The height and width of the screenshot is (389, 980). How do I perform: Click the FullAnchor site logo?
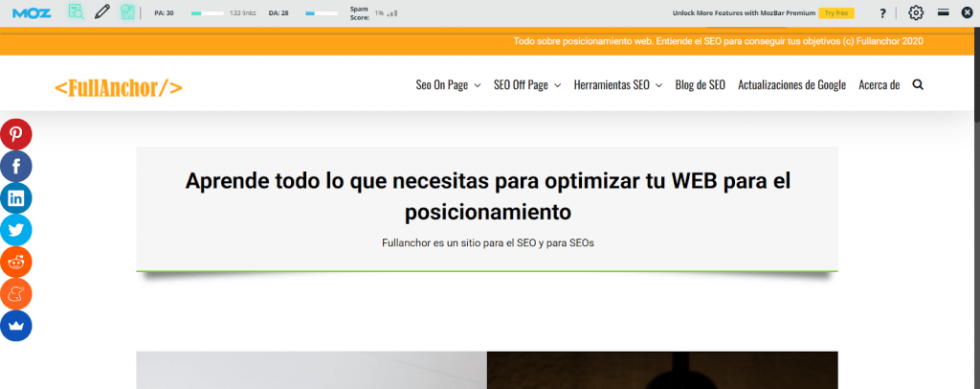pos(119,87)
